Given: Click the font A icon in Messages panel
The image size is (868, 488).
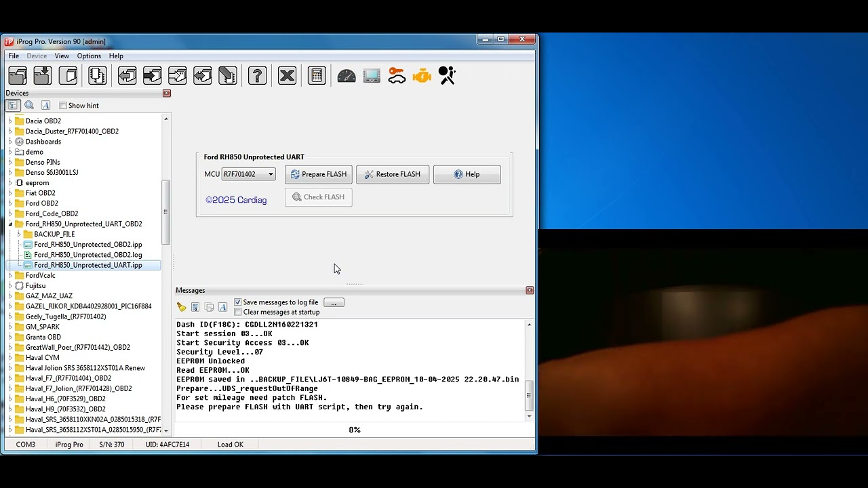Looking at the screenshot, I should (x=222, y=307).
